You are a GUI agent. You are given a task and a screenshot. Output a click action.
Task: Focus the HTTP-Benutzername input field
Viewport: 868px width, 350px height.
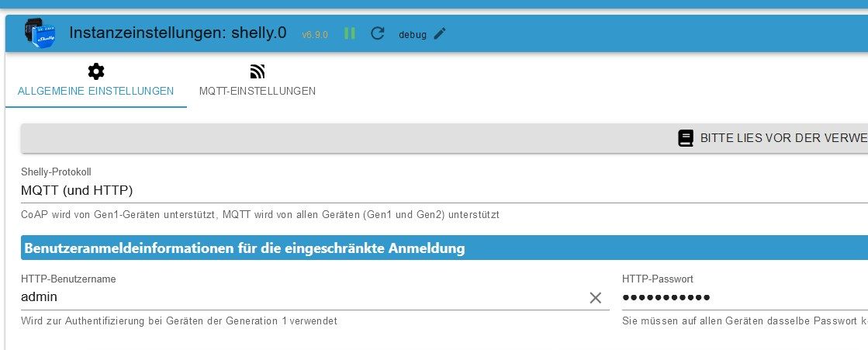pyautogui.click(x=295, y=297)
